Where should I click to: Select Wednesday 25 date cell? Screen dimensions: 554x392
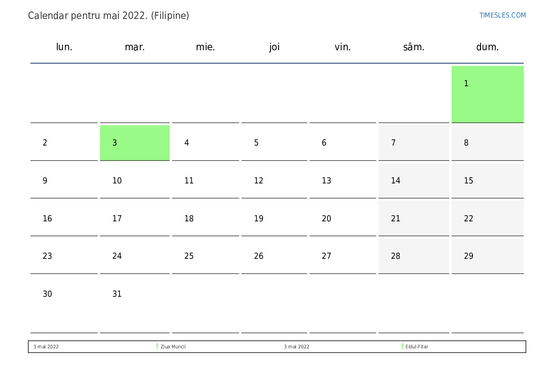pyautogui.click(x=189, y=256)
